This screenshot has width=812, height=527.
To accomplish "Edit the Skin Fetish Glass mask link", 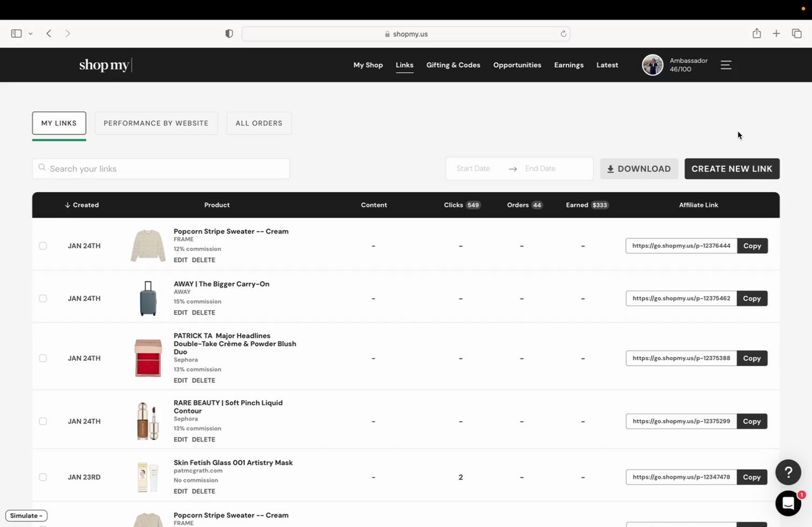I will [x=181, y=491].
